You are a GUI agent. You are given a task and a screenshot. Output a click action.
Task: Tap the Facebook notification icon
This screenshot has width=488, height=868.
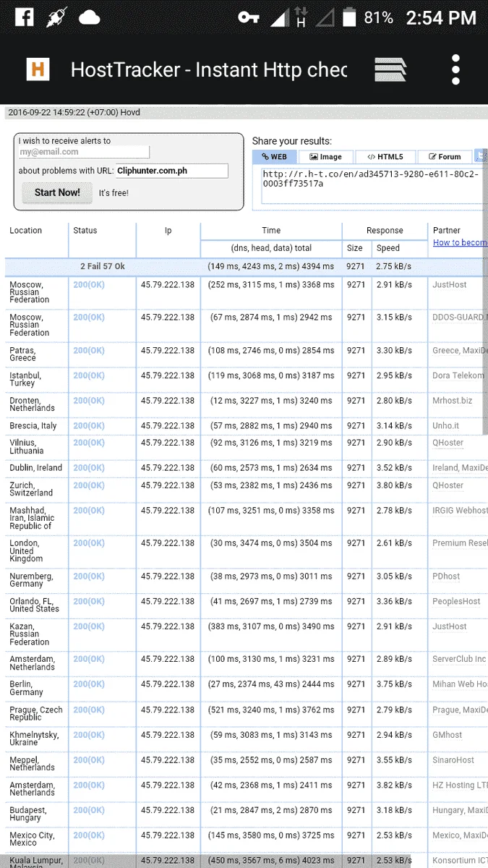[24, 17]
